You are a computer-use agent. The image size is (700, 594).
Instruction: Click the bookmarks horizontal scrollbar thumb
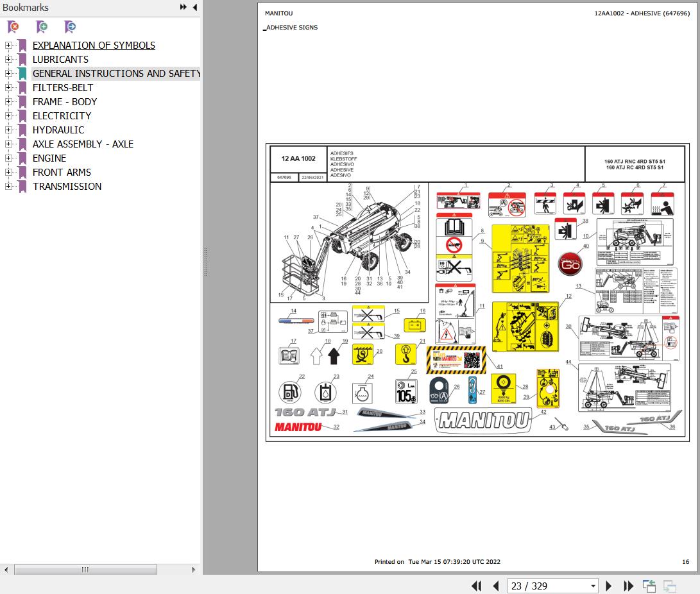(85, 570)
